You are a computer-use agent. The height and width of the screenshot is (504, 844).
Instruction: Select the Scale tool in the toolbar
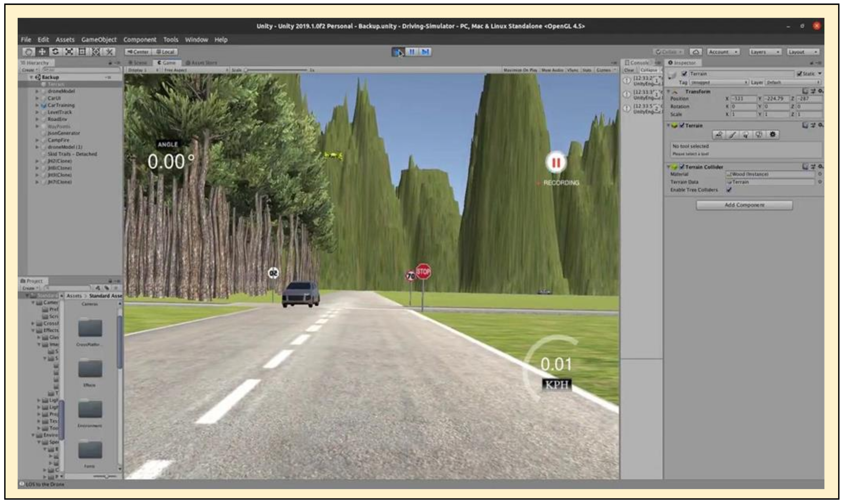click(69, 51)
